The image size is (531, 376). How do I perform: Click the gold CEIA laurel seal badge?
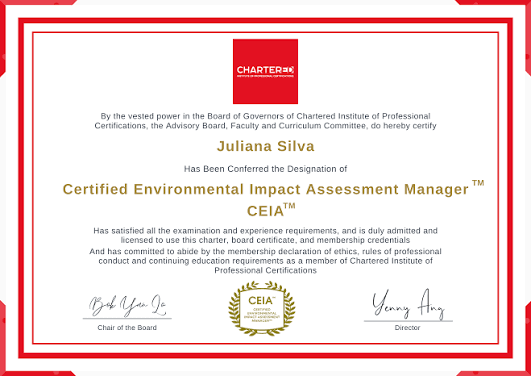point(262,309)
